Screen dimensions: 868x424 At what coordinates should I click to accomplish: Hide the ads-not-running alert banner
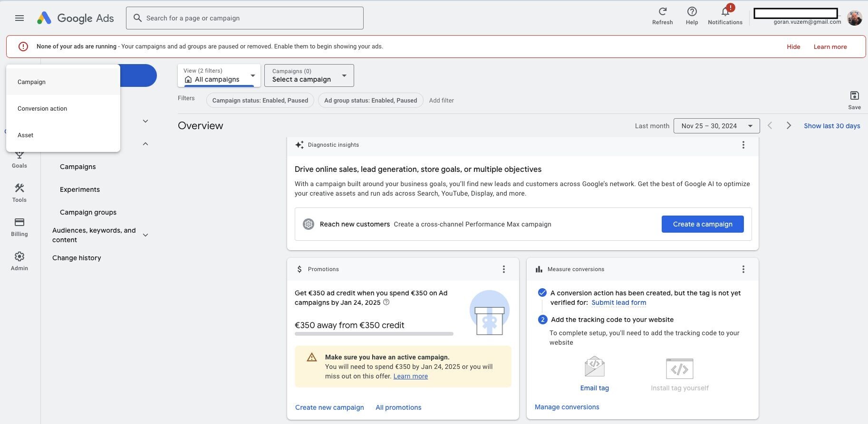tap(793, 47)
